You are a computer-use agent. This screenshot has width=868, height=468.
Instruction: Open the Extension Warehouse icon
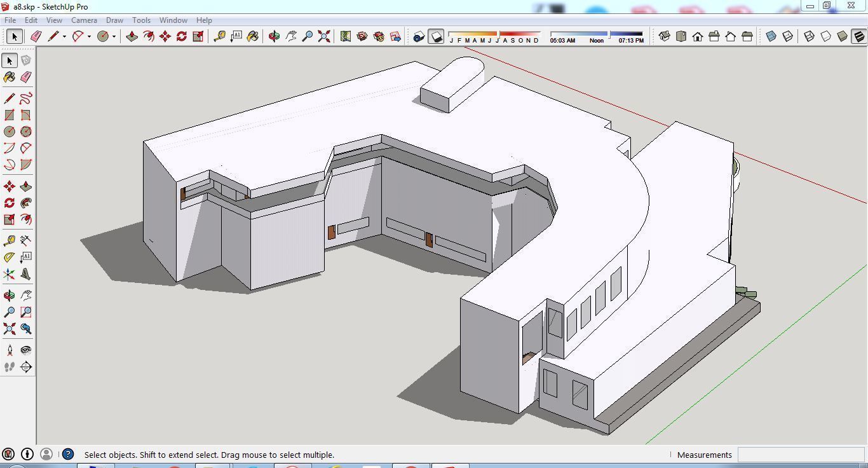pyautogui.click(x=379, y=36)
